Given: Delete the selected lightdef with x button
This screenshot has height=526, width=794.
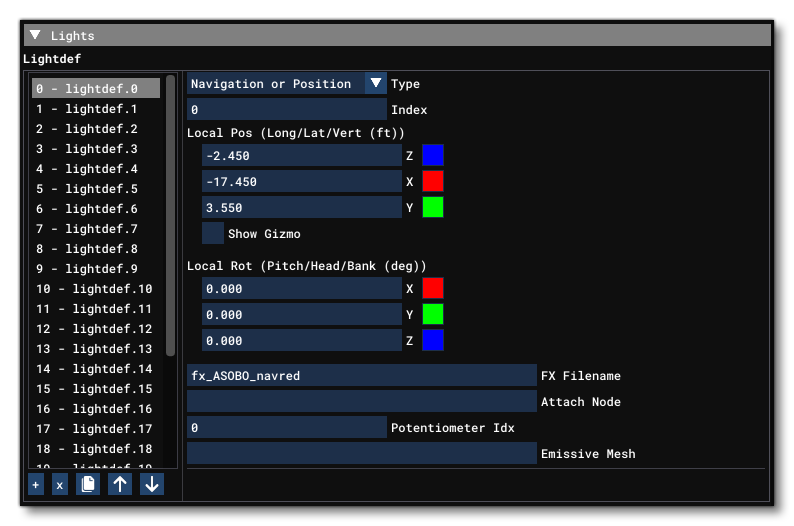Looking at the screenshot, I should coord(60,485).
